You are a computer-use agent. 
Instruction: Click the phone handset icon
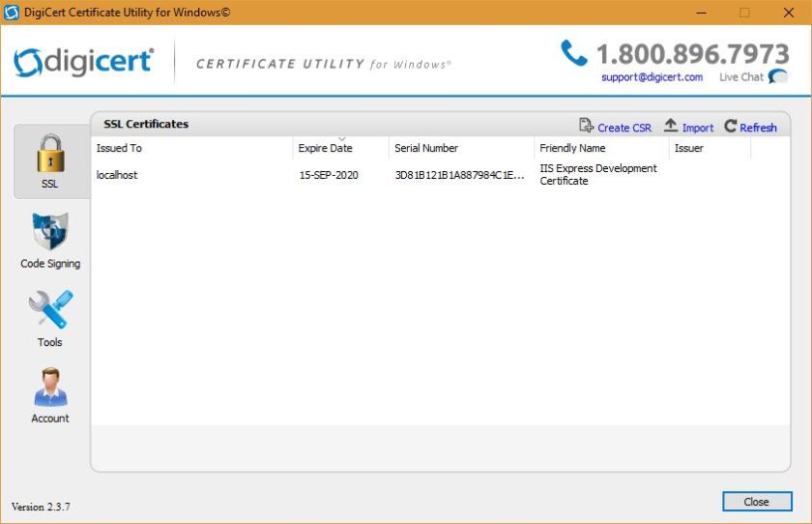tap(574, 53)
